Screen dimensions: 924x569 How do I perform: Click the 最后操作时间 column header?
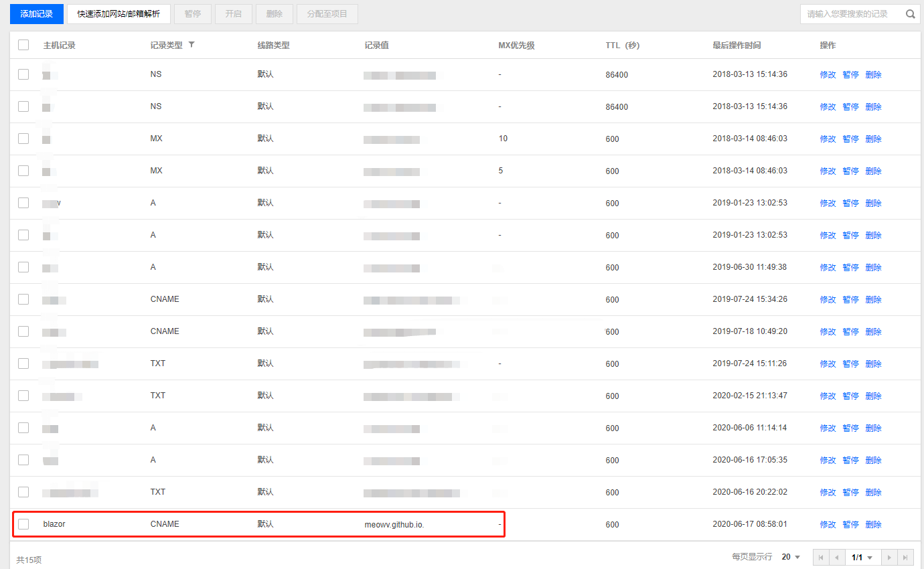click(737, 46)
